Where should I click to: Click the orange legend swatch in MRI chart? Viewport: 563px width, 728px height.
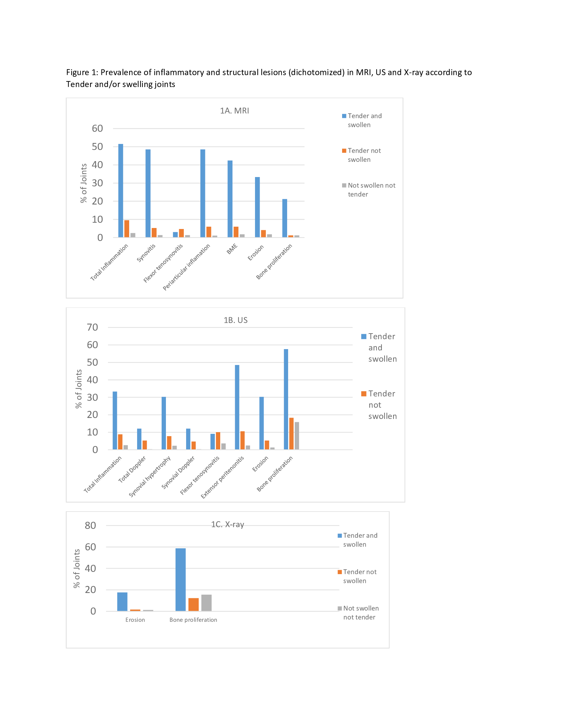(x=344, y=151)
